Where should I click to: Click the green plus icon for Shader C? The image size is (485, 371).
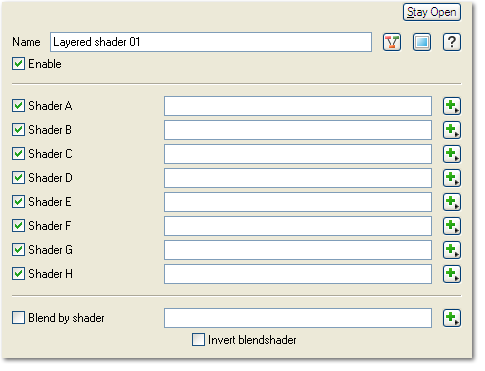tap(452, 154)
